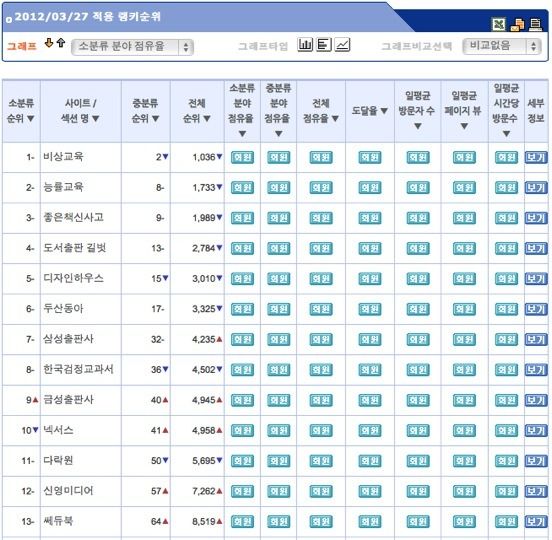Image resolution: width=552 pixels, height=540 pixels.
Task: Sort by 사이트 / 섹션 명 column
Action: 81,111
